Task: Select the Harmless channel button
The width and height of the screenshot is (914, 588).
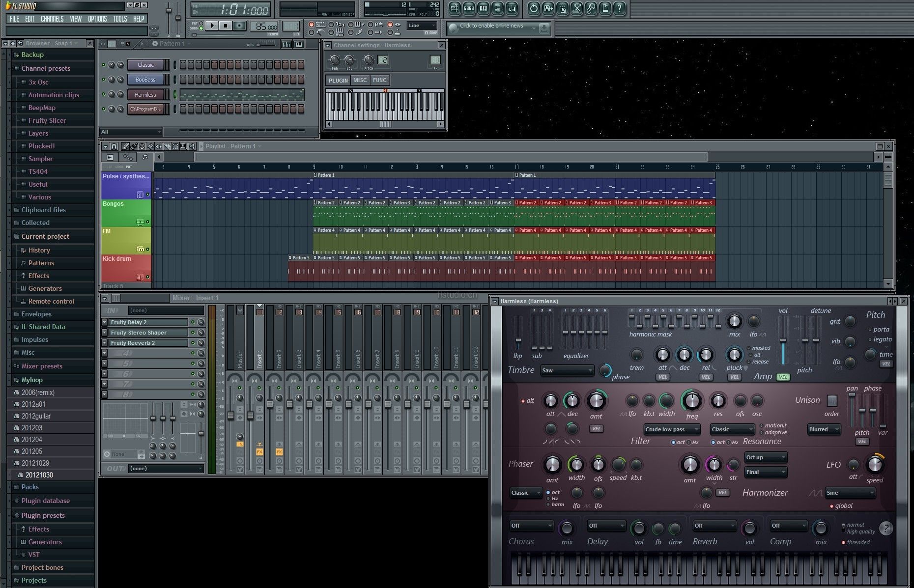Action: (145, 94)
